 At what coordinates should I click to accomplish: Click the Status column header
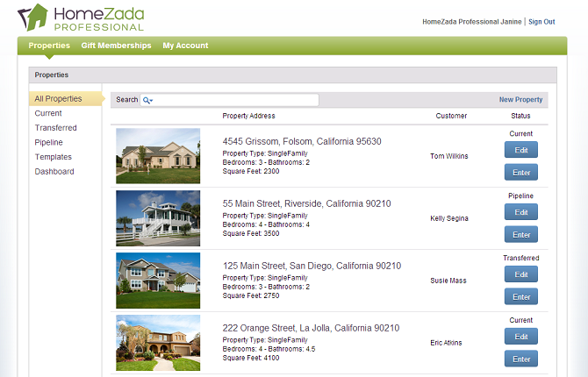click(x=520, y=116)
